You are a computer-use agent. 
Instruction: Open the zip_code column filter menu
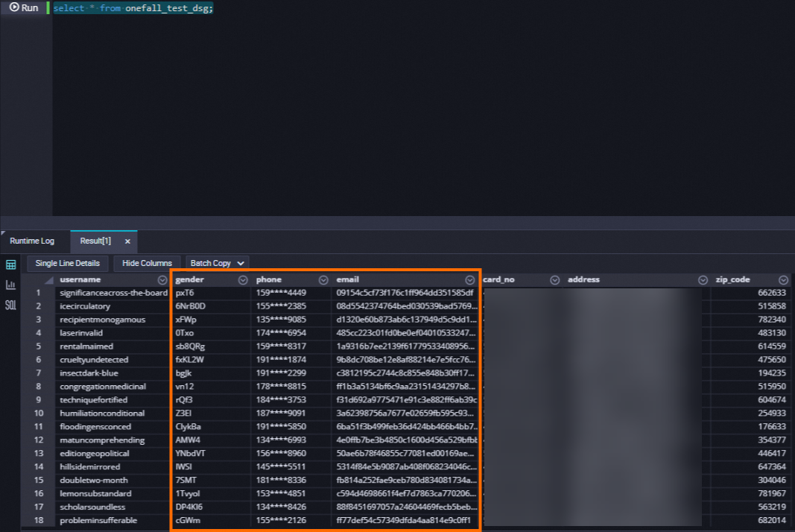coord(783,280)
